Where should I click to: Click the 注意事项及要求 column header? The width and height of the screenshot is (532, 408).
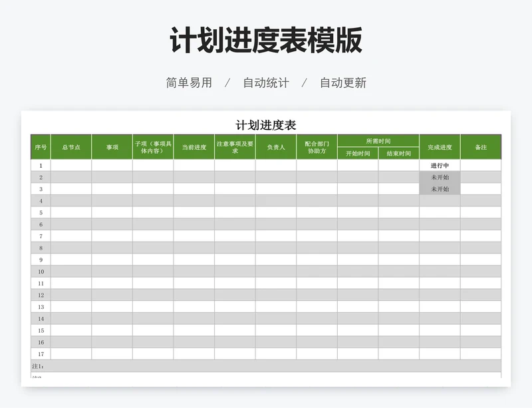pyautogui.click(x=235, y=147)
